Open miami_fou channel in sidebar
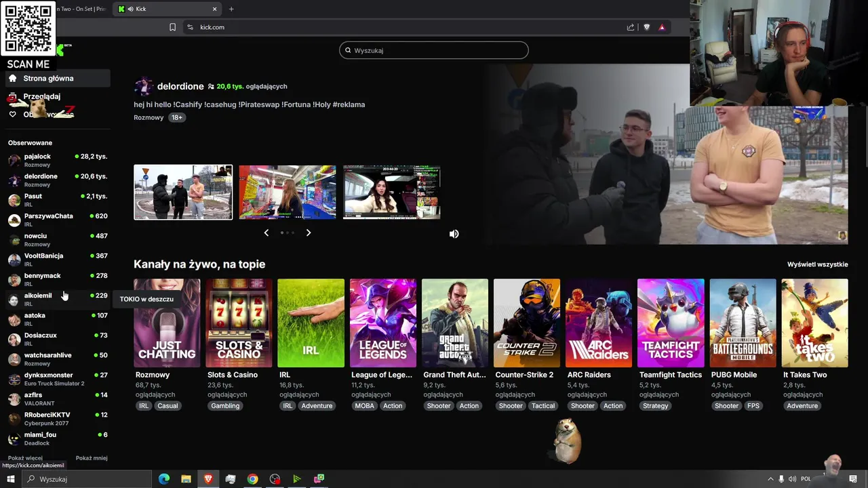 point(58,439)
